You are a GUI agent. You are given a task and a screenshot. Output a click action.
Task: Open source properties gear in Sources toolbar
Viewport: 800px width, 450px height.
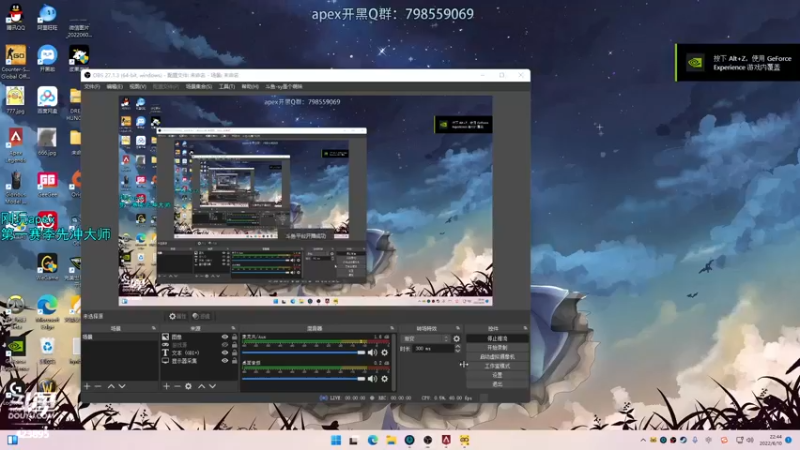tap(188, 386)
